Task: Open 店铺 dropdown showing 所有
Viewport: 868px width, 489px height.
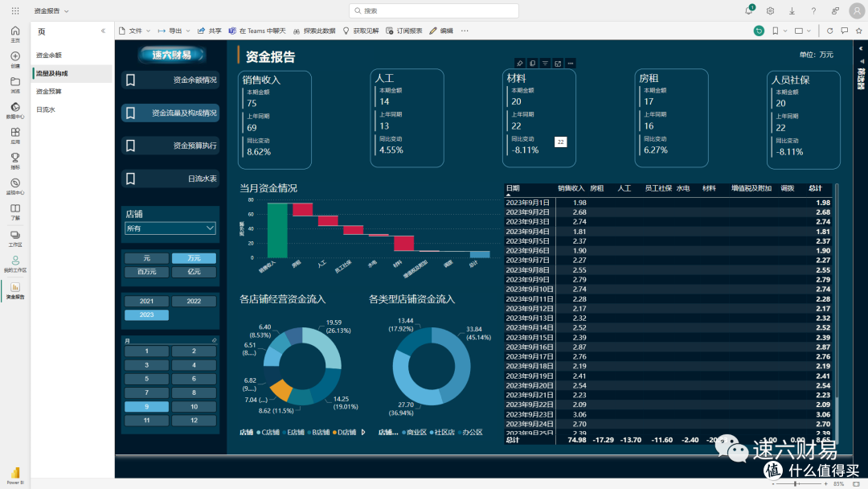Action: (170, 228)
